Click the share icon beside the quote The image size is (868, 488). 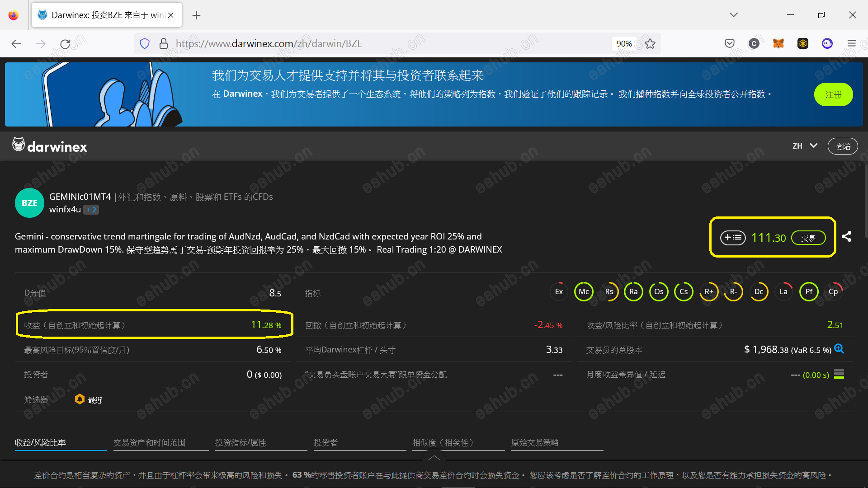(847, 236)
